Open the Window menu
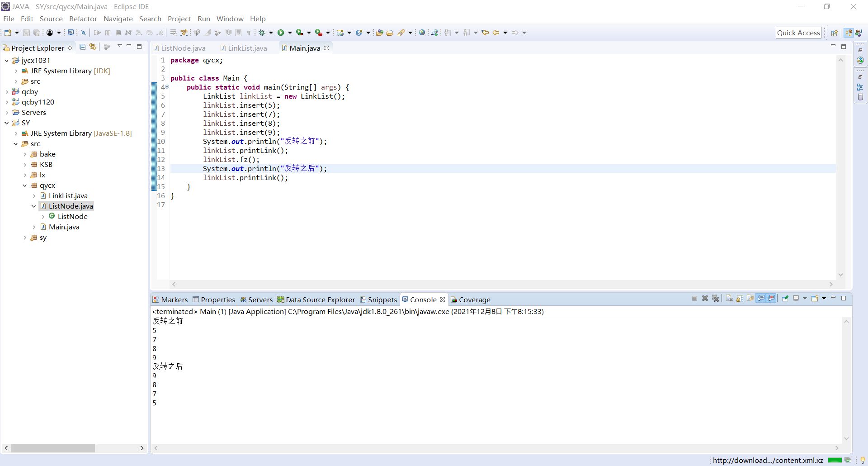 coord(230,19)
